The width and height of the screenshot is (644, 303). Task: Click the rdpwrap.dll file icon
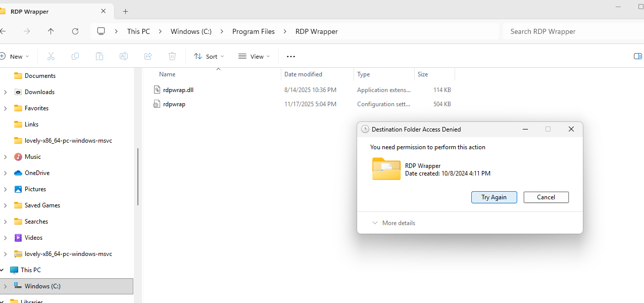pyautogui.click(x=157, y=90)
